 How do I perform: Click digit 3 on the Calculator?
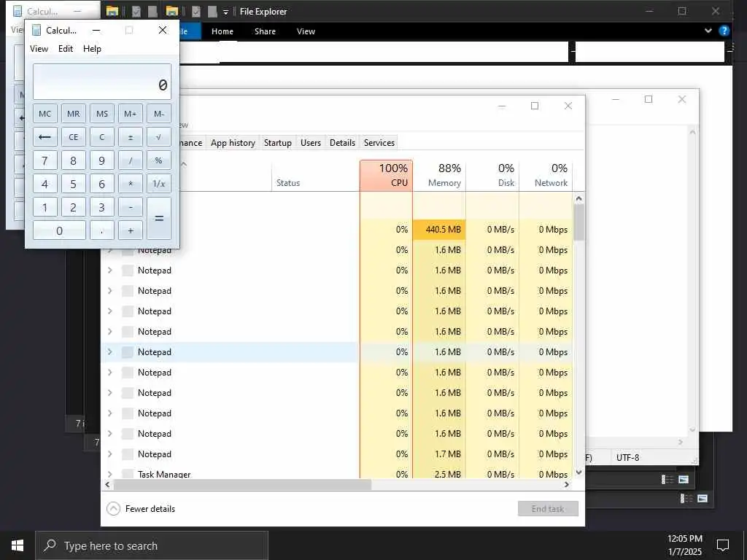pos(102,207)
